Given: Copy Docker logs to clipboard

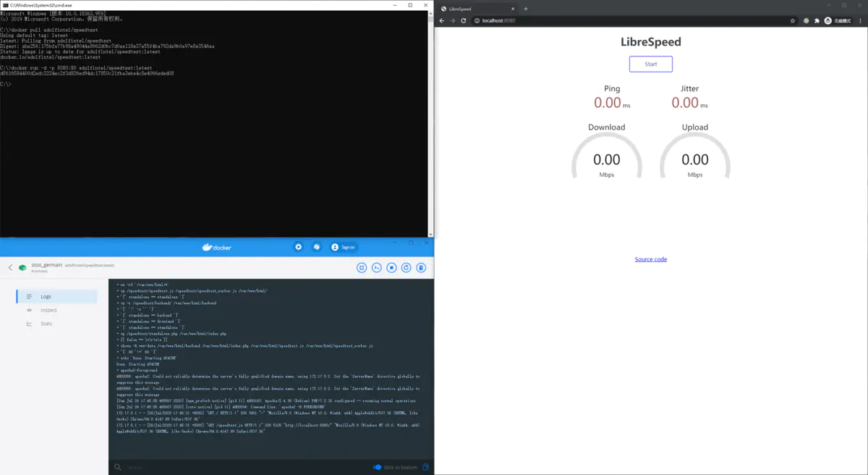Looking at the screenshot, I should point(426,467).
